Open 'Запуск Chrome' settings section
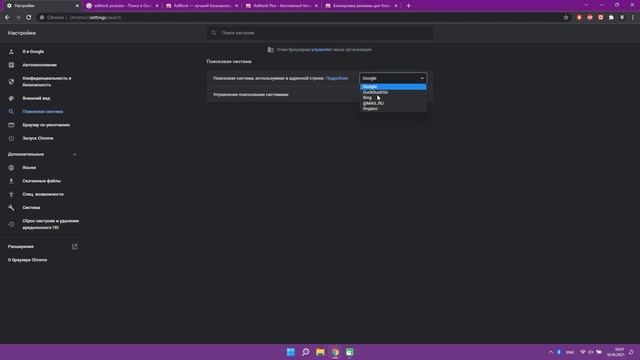The height and width of the screenshot is (360, 640). click(38, 138)
